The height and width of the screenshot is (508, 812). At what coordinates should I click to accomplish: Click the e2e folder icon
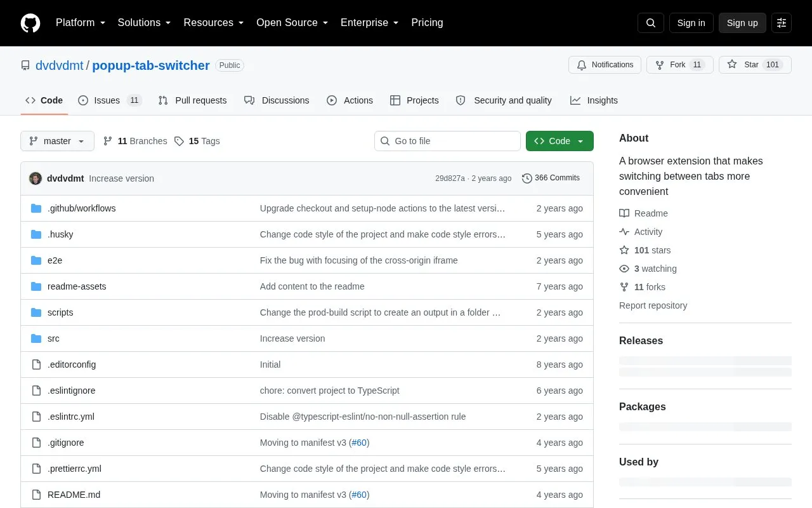36,260
